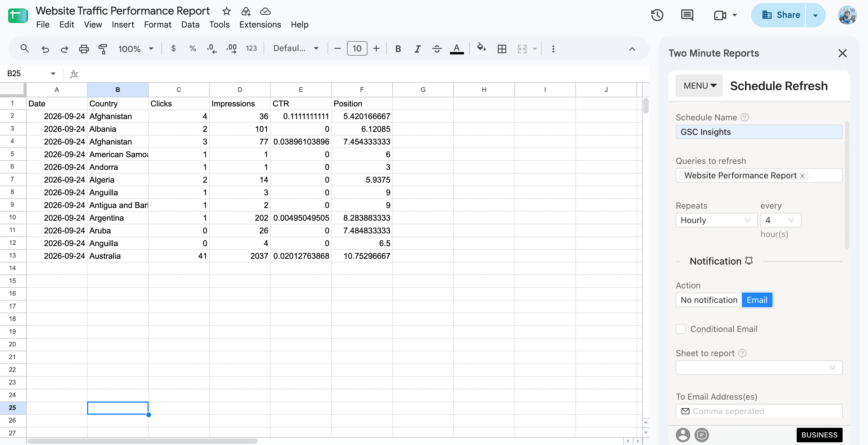Toggle bold formatting
Viewport: 868px width, 445px height.
(398, 49)
